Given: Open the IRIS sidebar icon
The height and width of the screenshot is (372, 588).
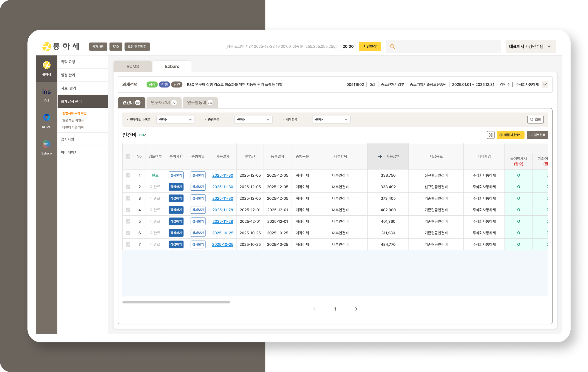Looking at the screenshot, I should [x=46, y=95].
